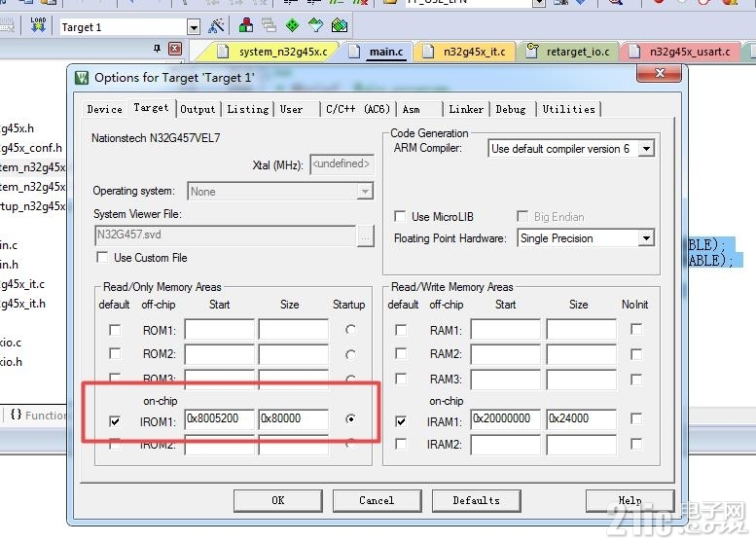Click the Download (LOAD) flash icon
756x543 pixels.
click(38, 24)
